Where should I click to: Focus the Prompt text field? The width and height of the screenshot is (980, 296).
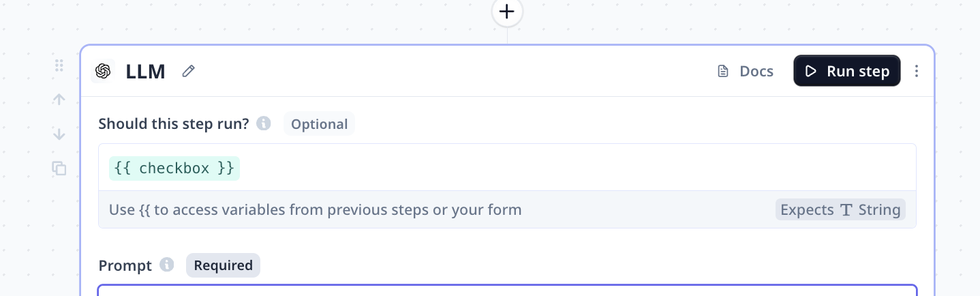click(x=507, y=291)
